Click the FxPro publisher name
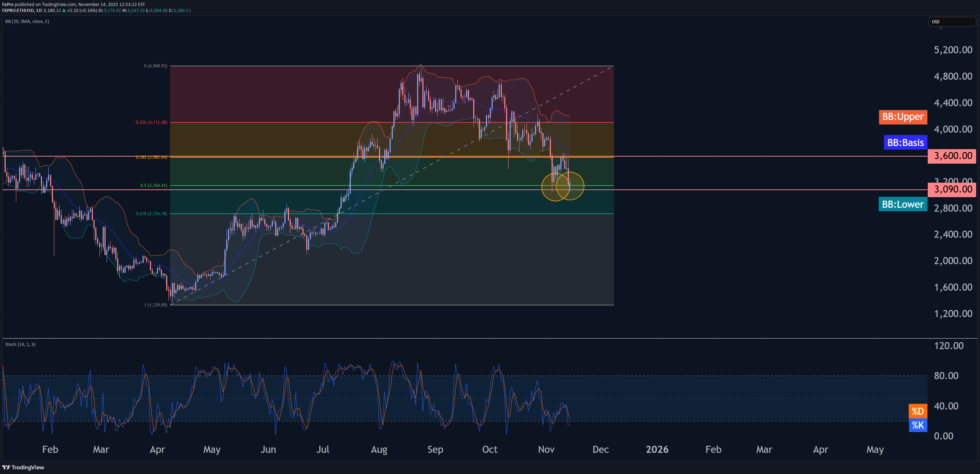980x474 pixels. 8,5
